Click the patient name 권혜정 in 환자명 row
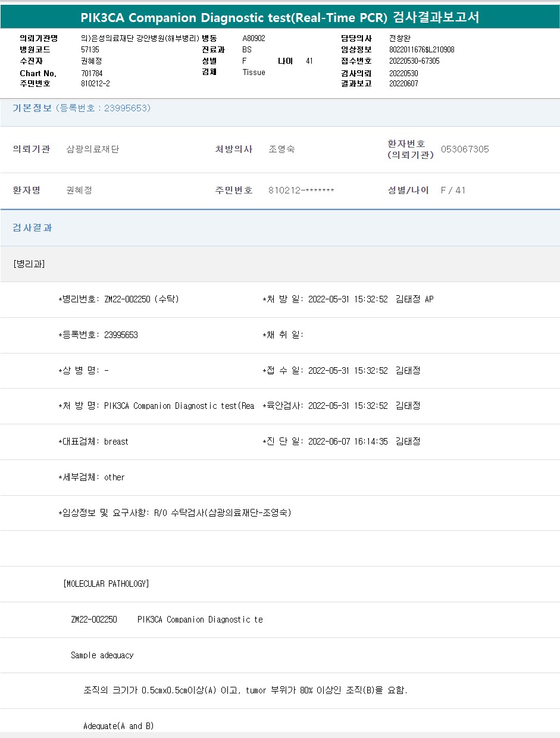Viewport: 560px width, 738px height. tap(79, 190)
